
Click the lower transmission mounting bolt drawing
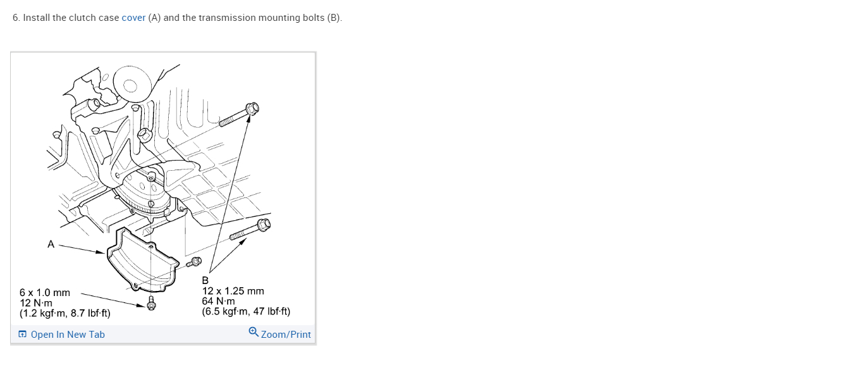click(250, 230)
